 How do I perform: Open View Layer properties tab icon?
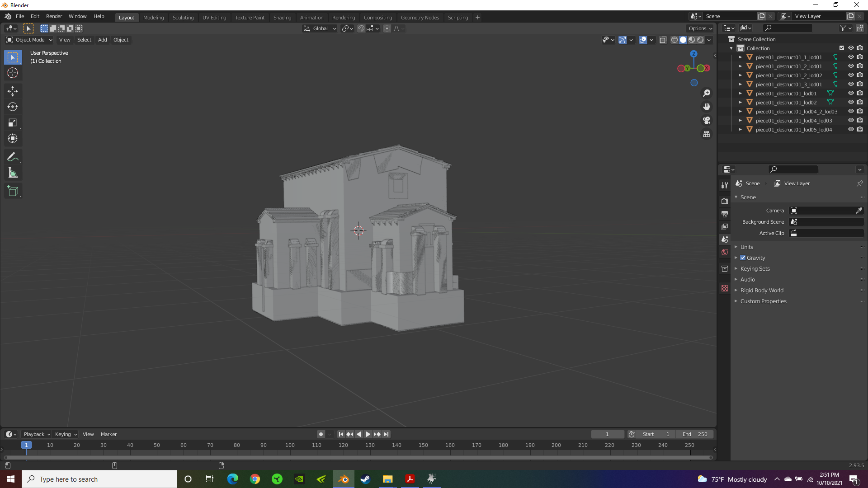(x=725, y=226)
